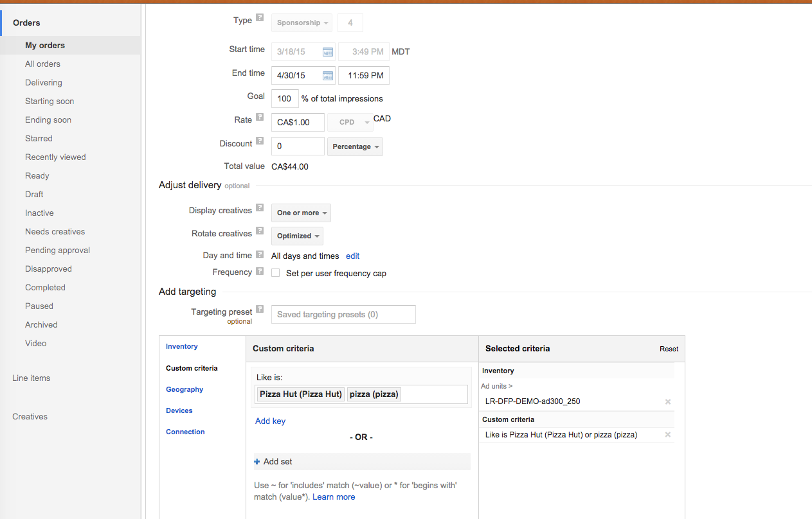Click help icon beside Rotate creatives
Image resolution: width=812 pixels, height=519 pixels.
pyautogui.click(x=260, y=231)
